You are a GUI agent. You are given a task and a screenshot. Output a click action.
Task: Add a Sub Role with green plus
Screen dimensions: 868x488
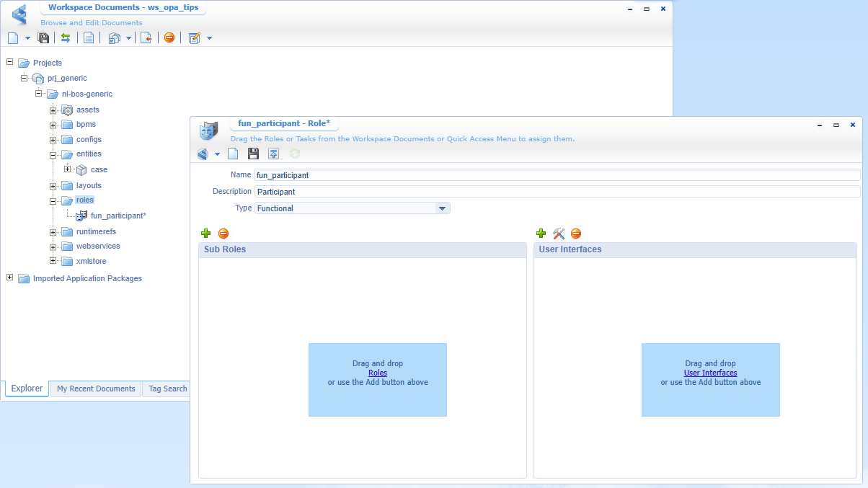[206, 234]
